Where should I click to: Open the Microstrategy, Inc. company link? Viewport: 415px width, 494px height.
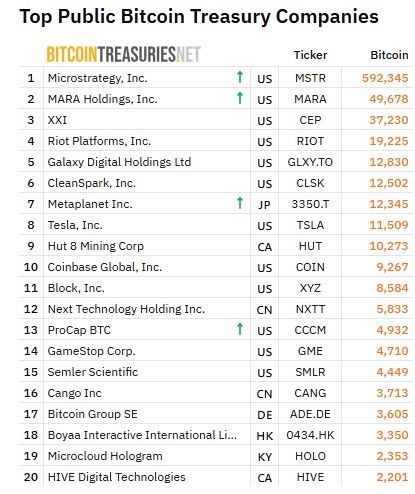click(97, 78)
